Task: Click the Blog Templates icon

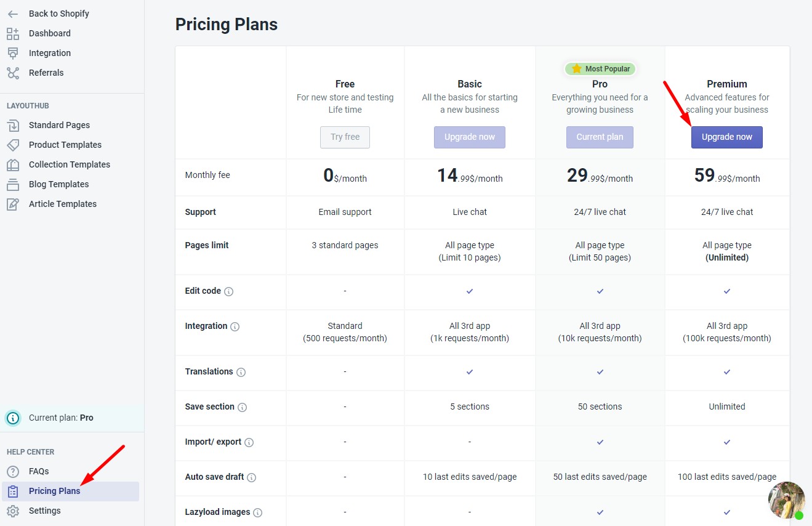Action: (13, 184)
